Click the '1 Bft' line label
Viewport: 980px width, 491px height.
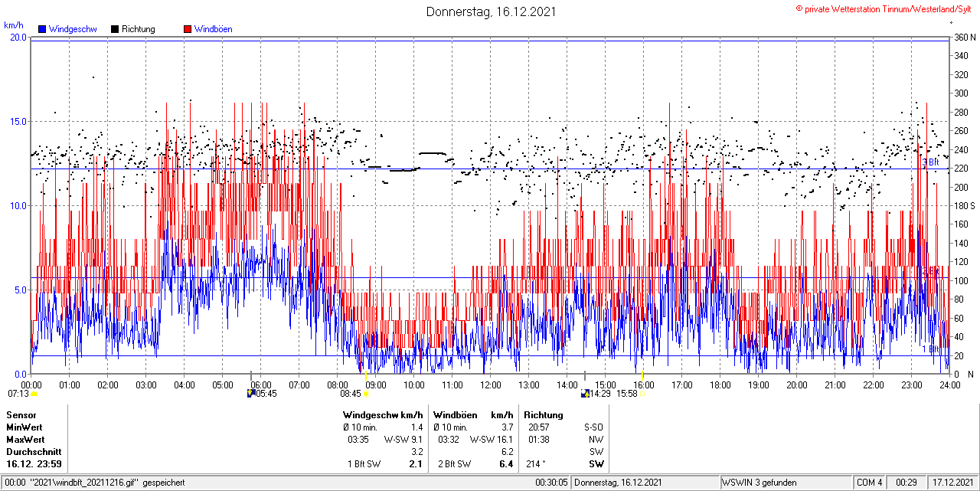point(930,349)
